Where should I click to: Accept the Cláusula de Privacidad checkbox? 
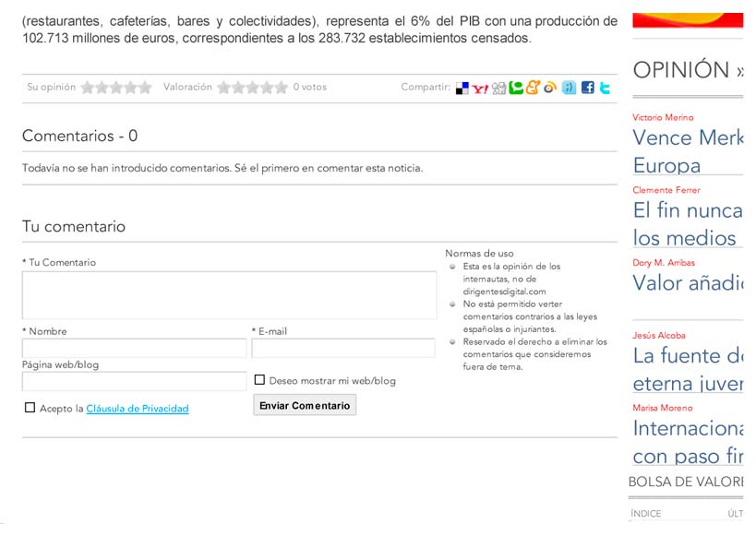pyautogui.click(x=30, y=408)
